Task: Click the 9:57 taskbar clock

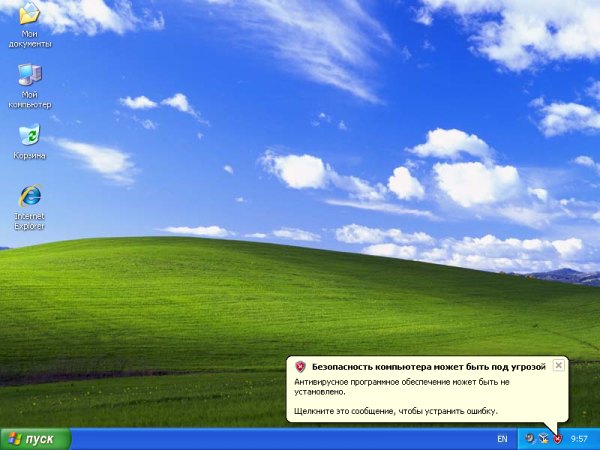Action: (579, 439)
